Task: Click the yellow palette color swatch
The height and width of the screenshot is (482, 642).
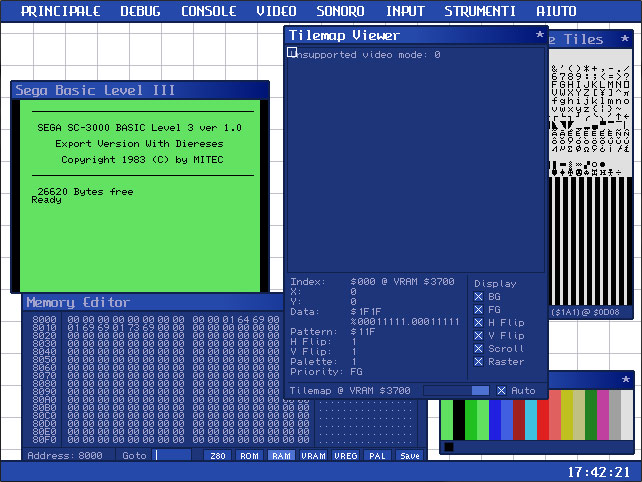Action: coord(567,415)
